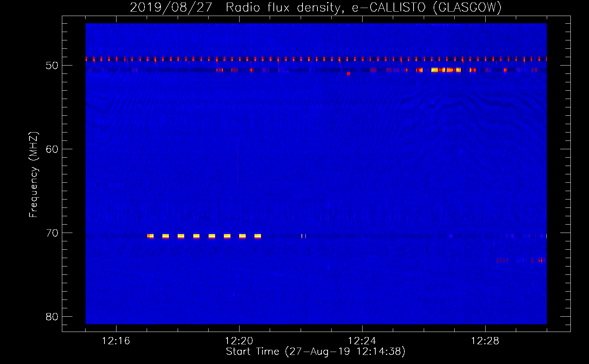Click the 12:24 time tick label

[x=362, y=341]
